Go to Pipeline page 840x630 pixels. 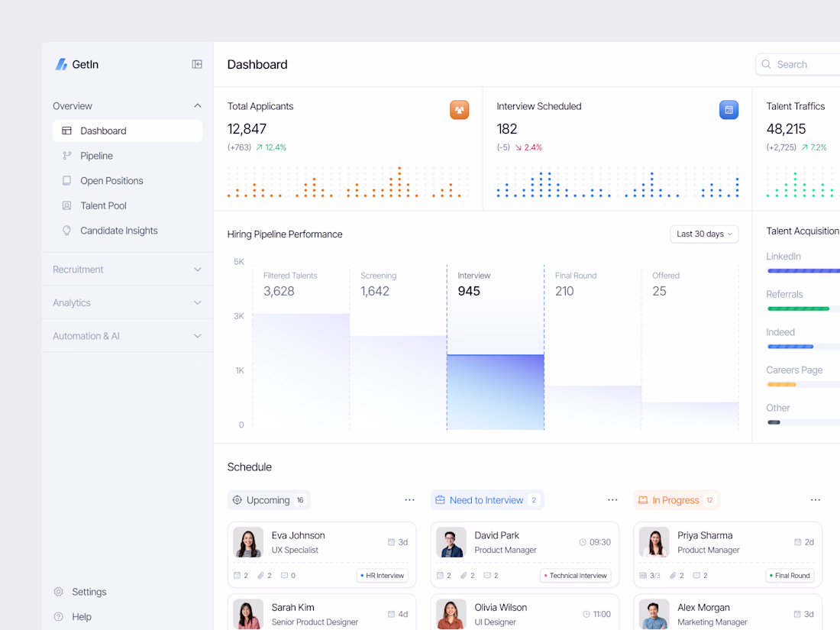tap(128, 156)
